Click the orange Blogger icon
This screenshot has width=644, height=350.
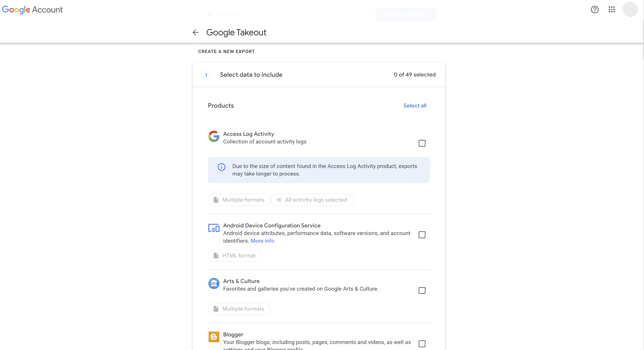coord(214,337)
